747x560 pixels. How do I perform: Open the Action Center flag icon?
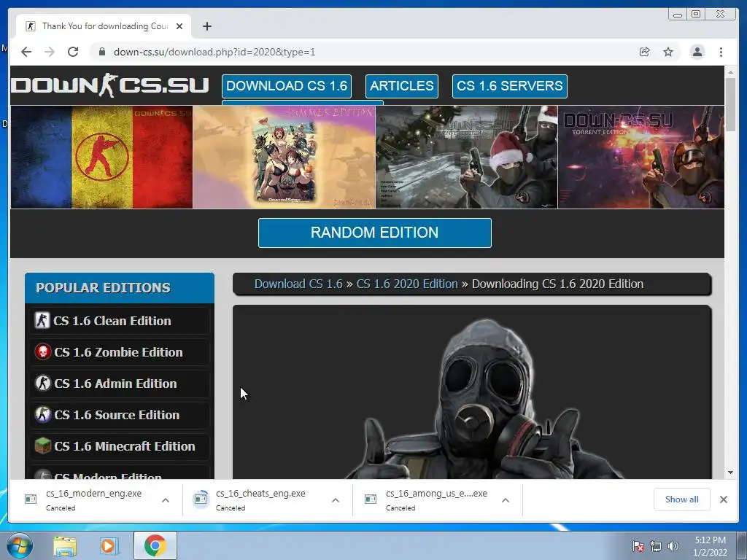click(x=638, y=547)
